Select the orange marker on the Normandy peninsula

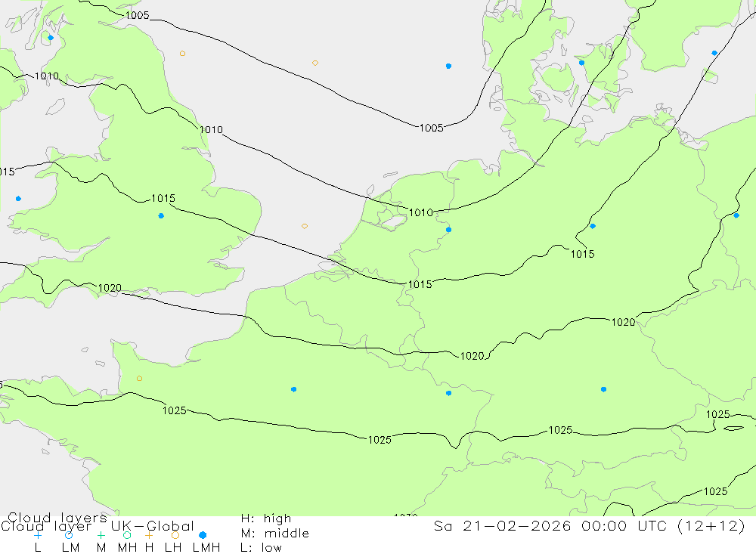[x=139, y=379]
